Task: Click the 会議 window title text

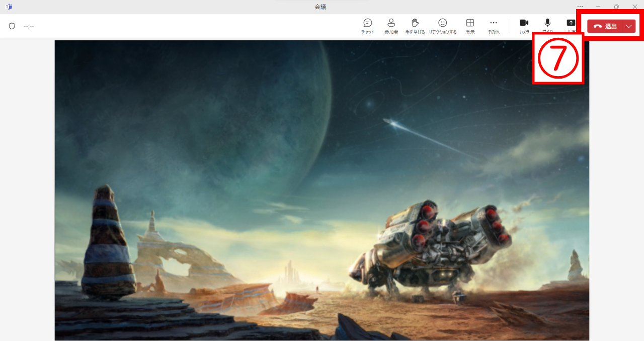Action: 320,7
